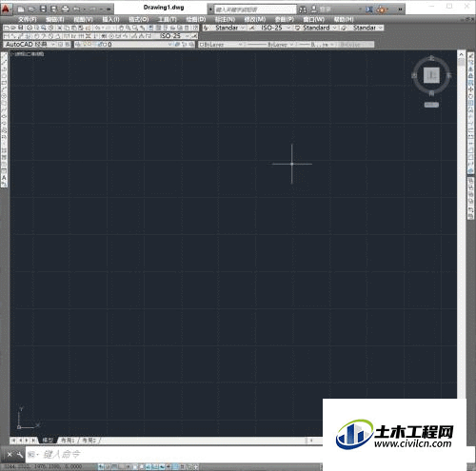
Task: Close the command line with X icon
Action: pyautogui.click(x=10, y=455)
